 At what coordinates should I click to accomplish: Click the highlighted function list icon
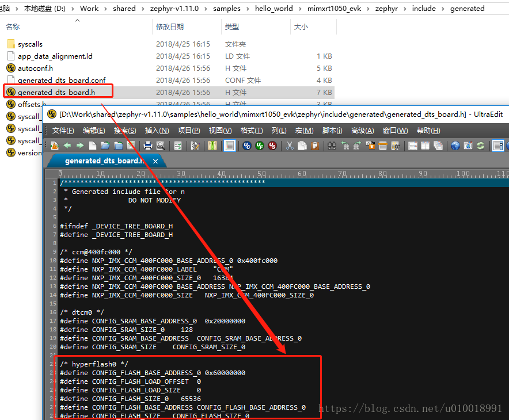(230, 146)
